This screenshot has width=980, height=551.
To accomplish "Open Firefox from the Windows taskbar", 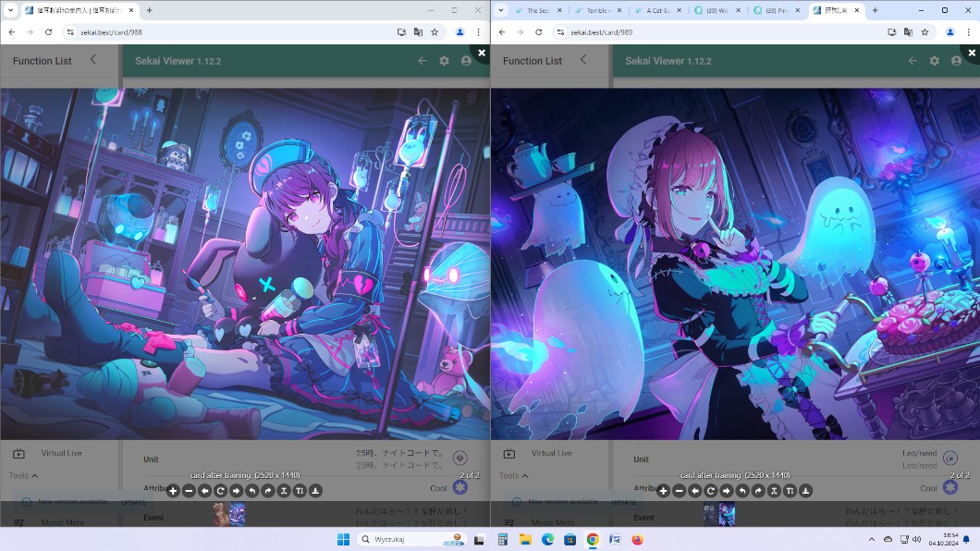I will click(637, 539).
